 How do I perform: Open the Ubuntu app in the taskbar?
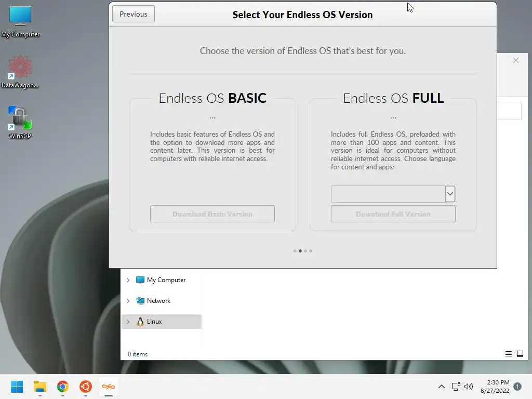[86, 387]
